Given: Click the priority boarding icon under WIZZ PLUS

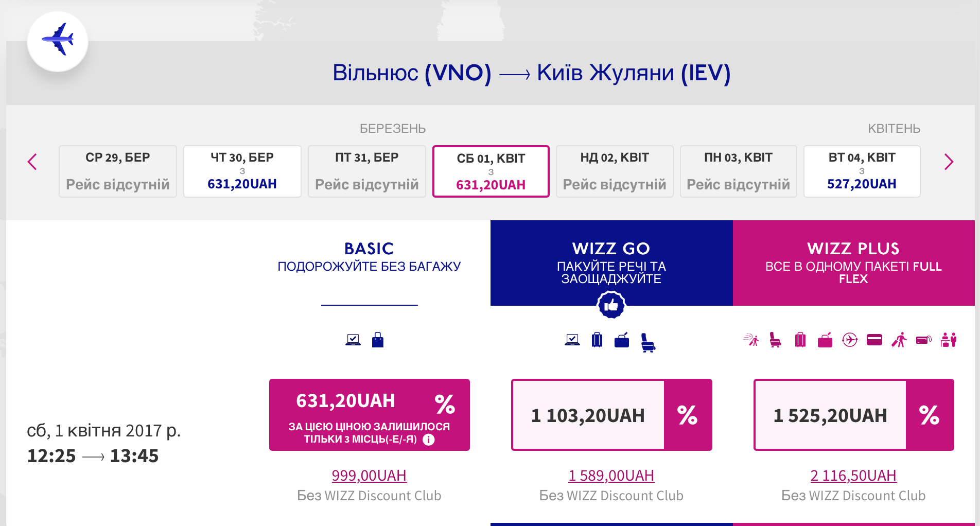Looking at the screenshot, I should click(751, 340).
